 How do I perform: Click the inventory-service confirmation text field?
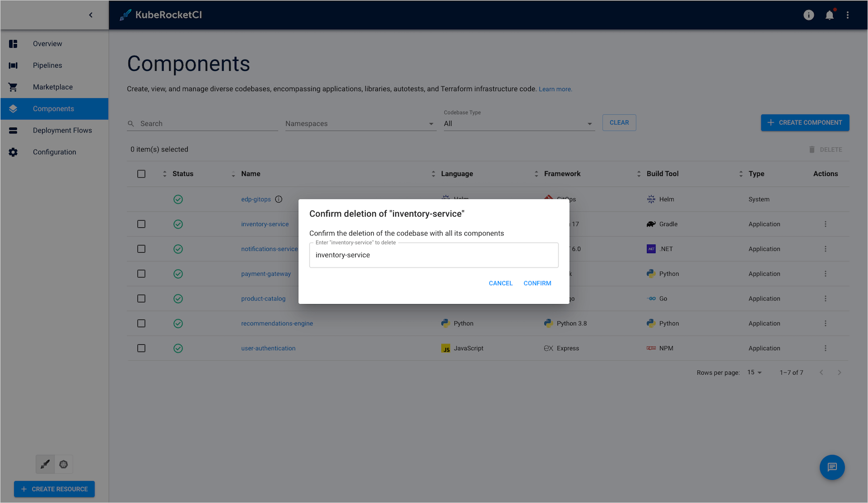pyautogui.click(x=434, y=255)
